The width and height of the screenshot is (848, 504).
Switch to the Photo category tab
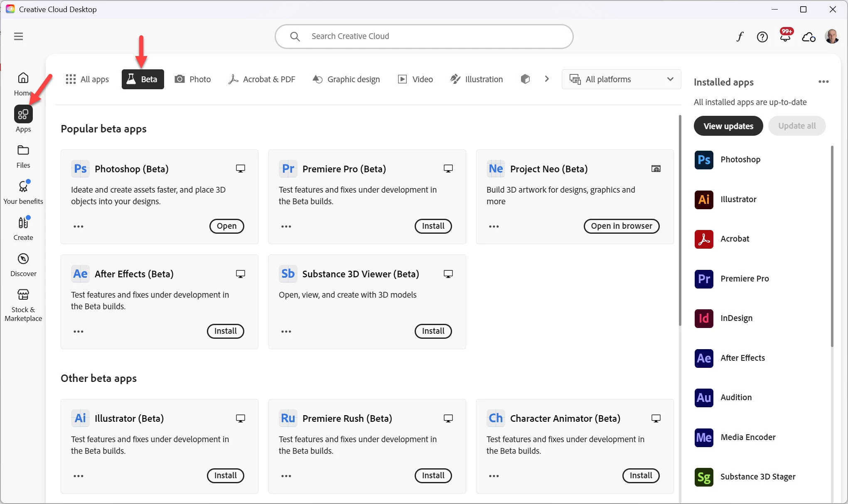[193, 79]
